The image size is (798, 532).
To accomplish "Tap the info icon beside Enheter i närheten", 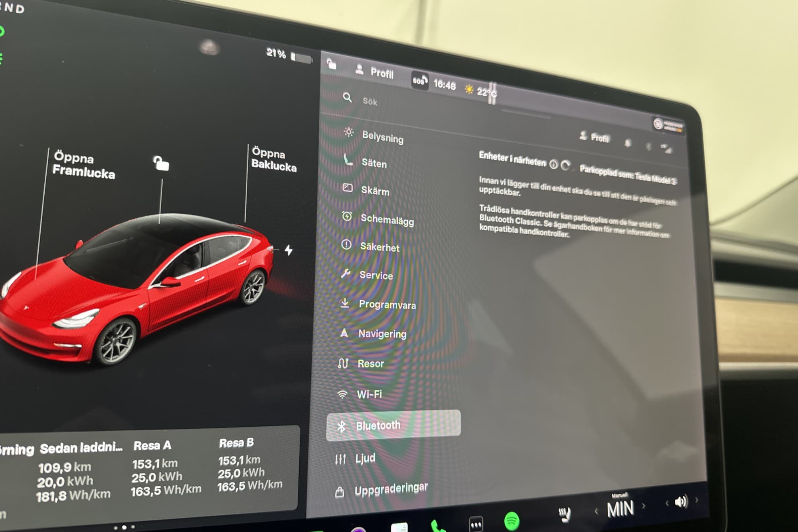I will pos(553,164).
